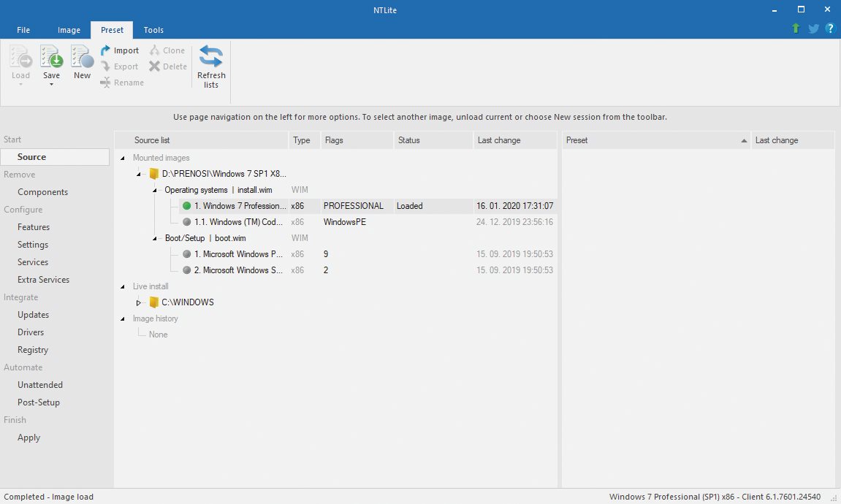Click the Delete preset button

[x=168, y=66]
